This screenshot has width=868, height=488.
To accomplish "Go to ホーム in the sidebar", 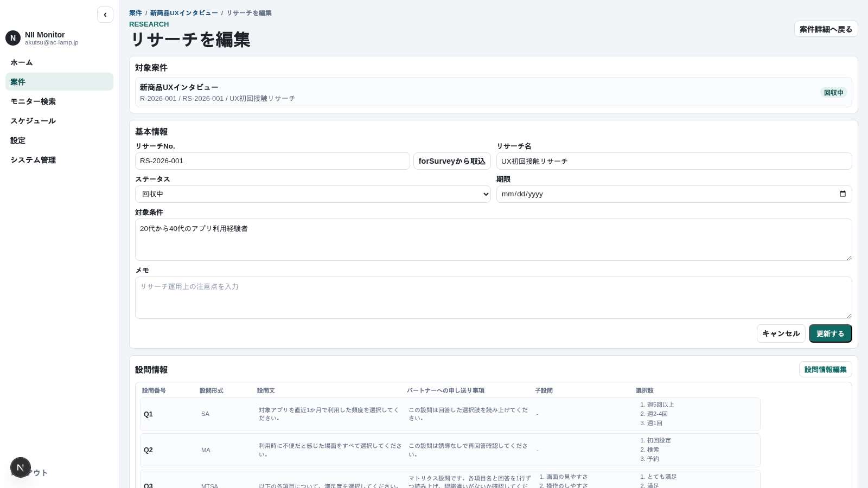I will click(59, 62).
